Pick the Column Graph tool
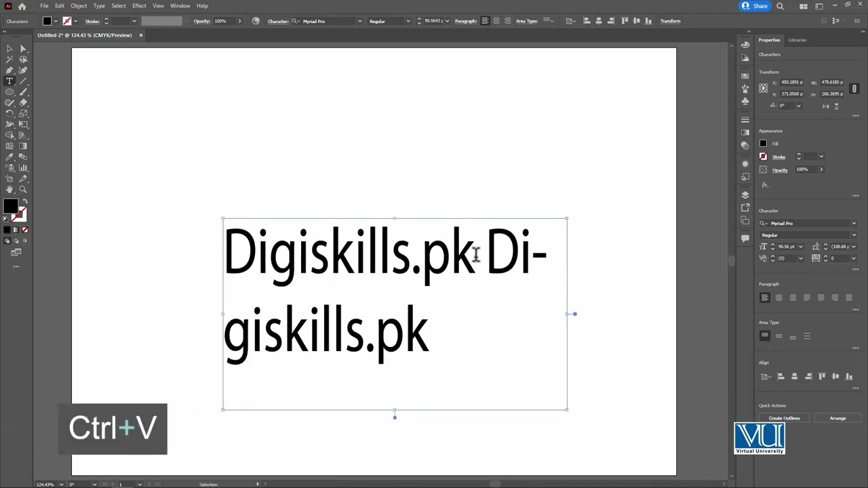The height and width of the screenshot is (488, 868). (23, 168)
